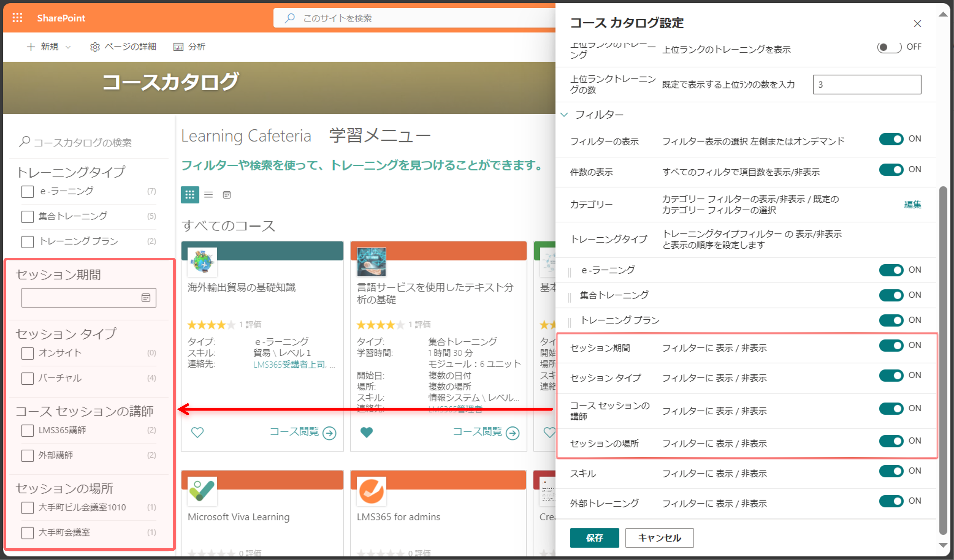Image resolution: width=954 pixels, height=560 pixels.
Task: Open the LMS365受講者上司 contact link
Action: tap(290, 364)
